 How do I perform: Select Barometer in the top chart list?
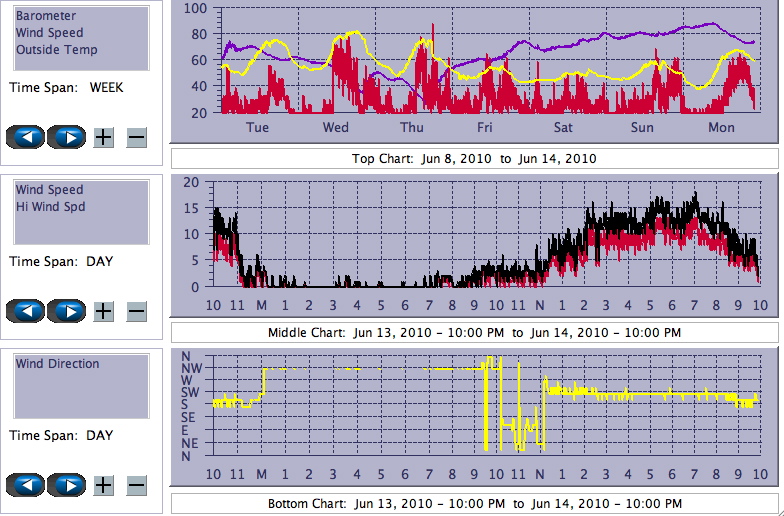[x=46, y=16]
